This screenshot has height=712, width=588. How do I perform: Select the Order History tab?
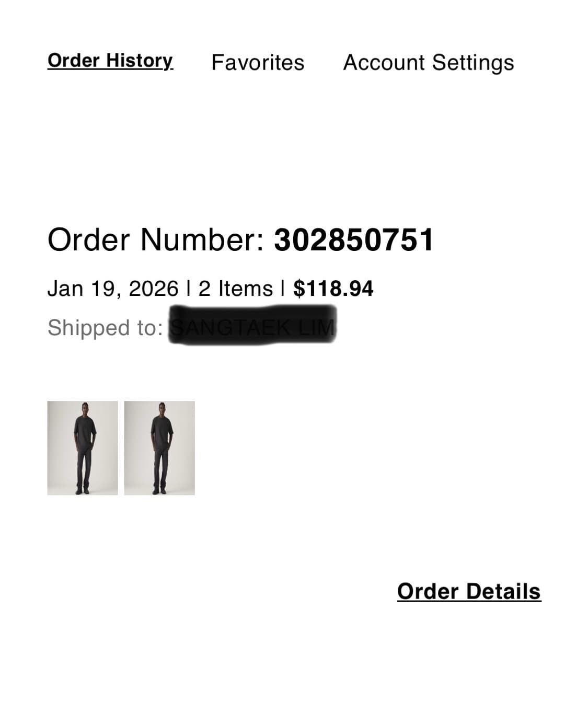[110, 61]
